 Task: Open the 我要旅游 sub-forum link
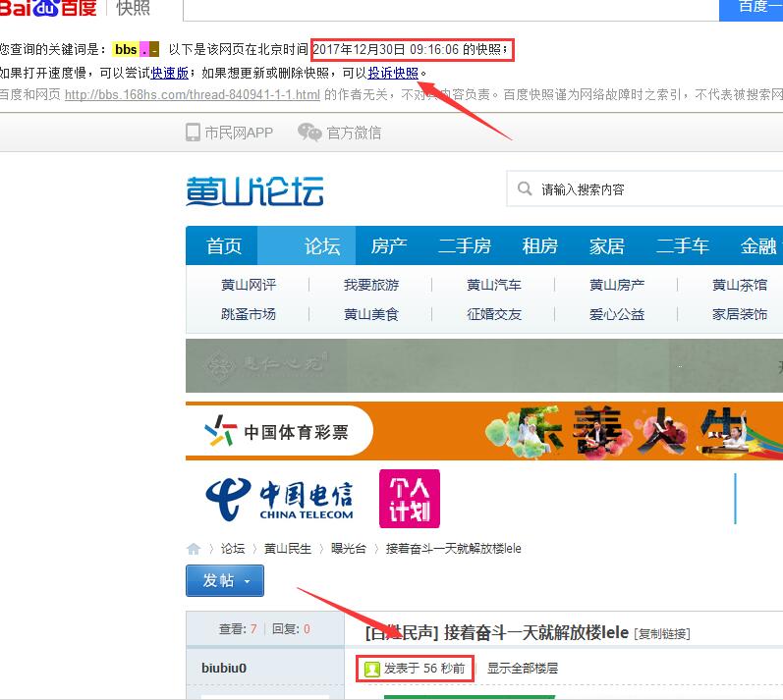(371, 285)
